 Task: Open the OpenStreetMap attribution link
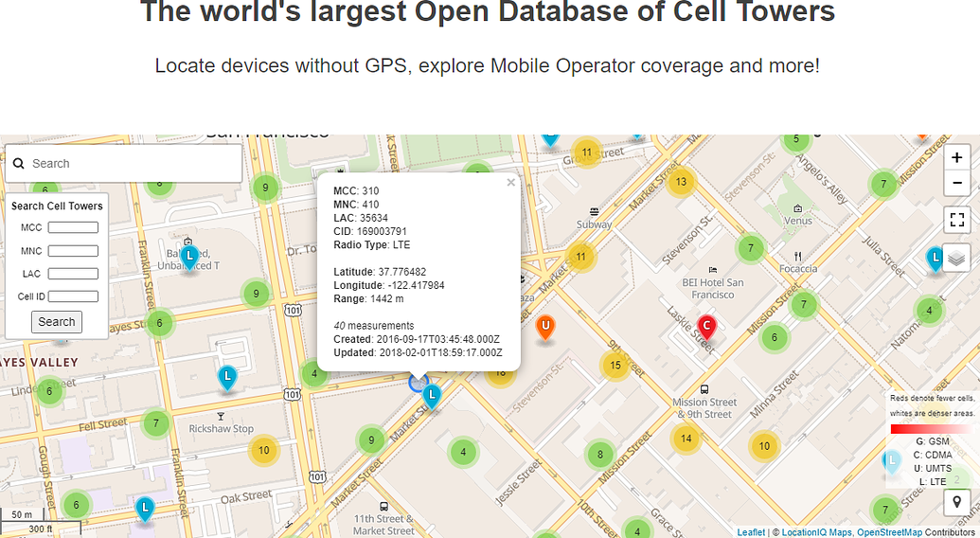tap(889, 531)
